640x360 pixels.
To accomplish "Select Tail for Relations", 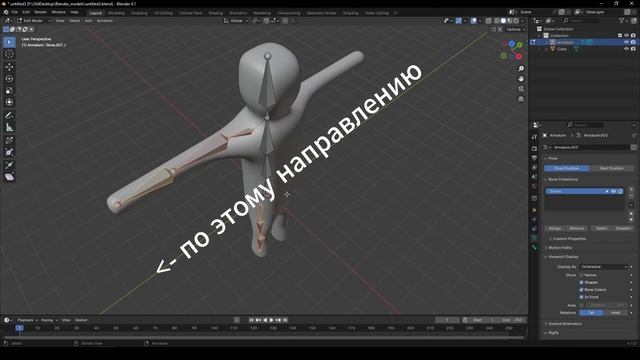I will [x=591, y=313].
